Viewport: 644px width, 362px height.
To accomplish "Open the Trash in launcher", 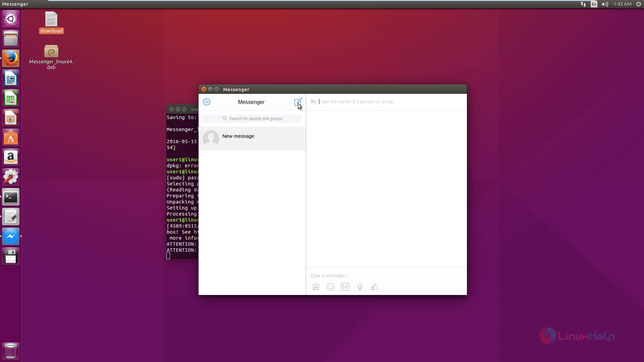I will click(x=11, y=351).
